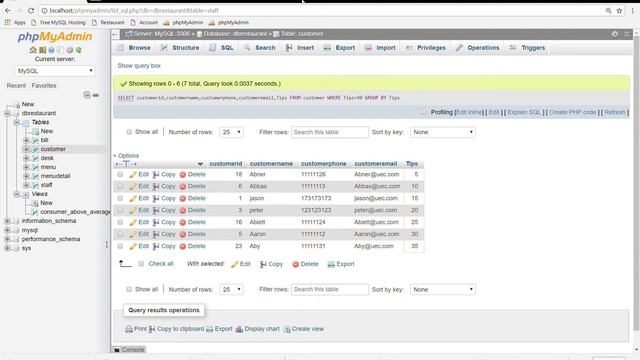Open the consumer_above_average view
This screenshot has height=360, width=640.
75,212
